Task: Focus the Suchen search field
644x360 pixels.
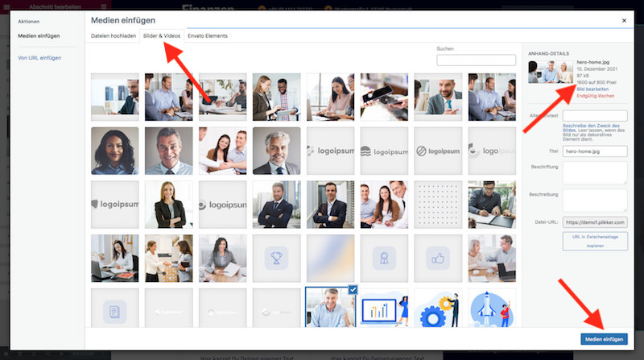Action: (x=476, y=60)
